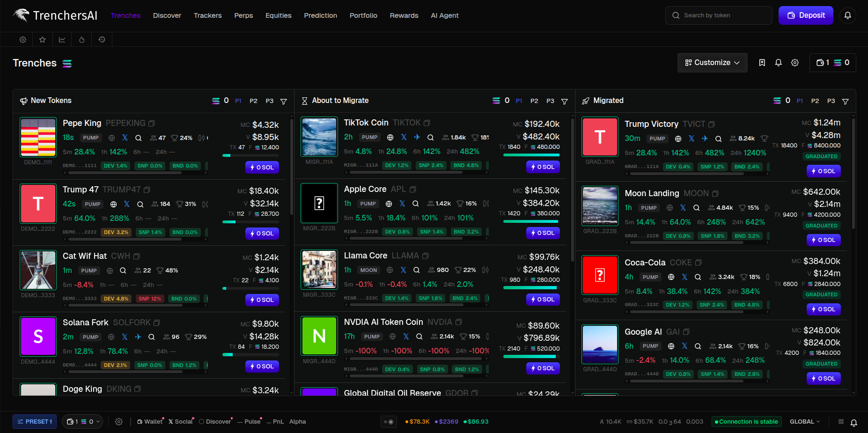Open filter for New Tokens column

pos(283,101)
